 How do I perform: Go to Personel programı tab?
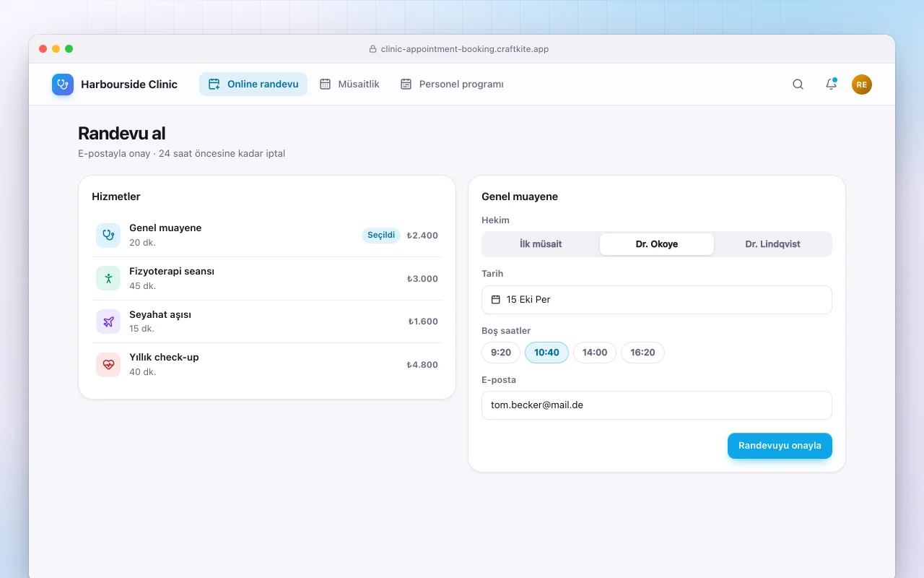pyautogui.click(x=452, y=85)
